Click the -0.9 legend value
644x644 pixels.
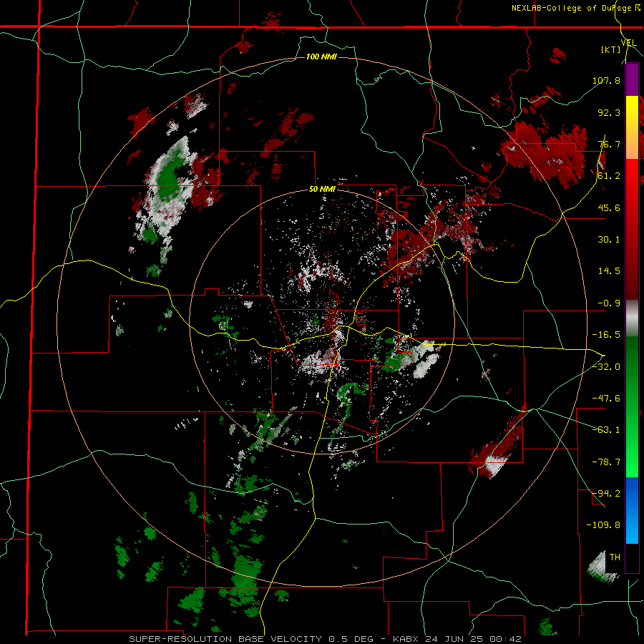pos(609,303)
